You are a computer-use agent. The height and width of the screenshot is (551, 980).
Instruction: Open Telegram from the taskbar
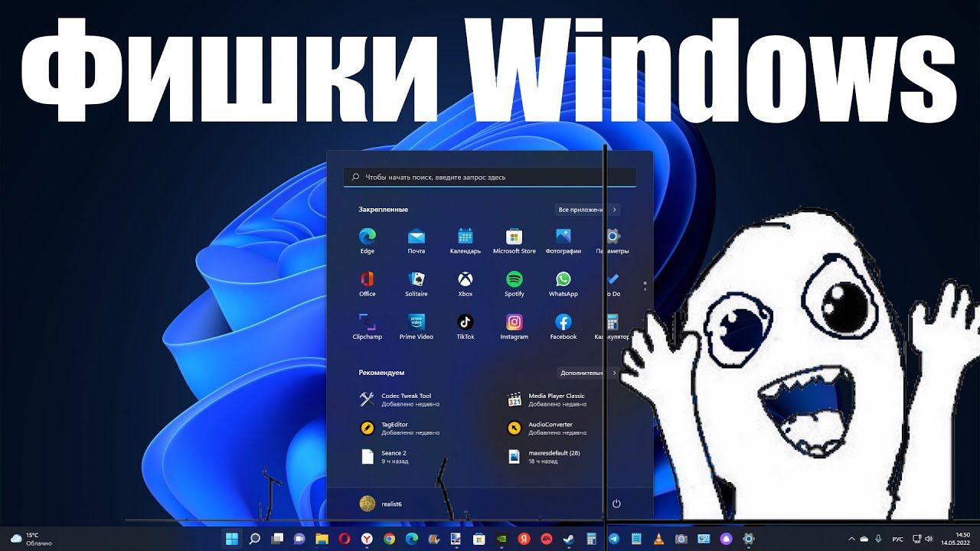(x=613, y=538)
